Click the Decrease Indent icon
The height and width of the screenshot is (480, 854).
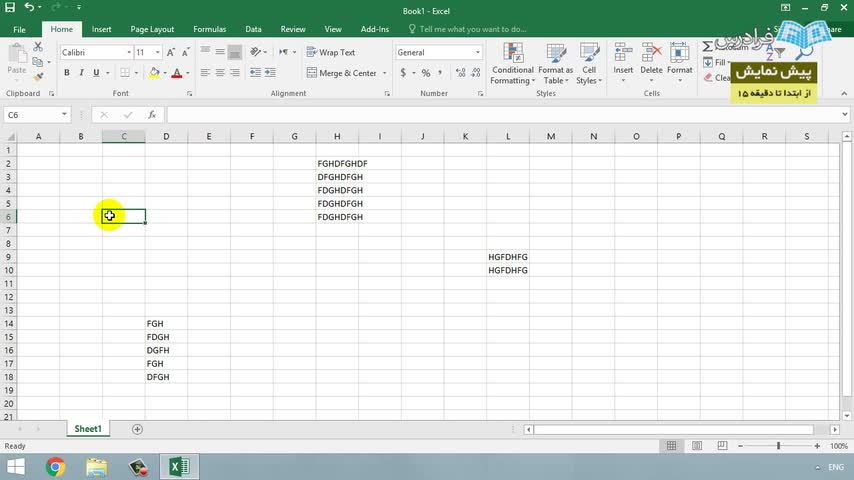click(x=255, y=72)
